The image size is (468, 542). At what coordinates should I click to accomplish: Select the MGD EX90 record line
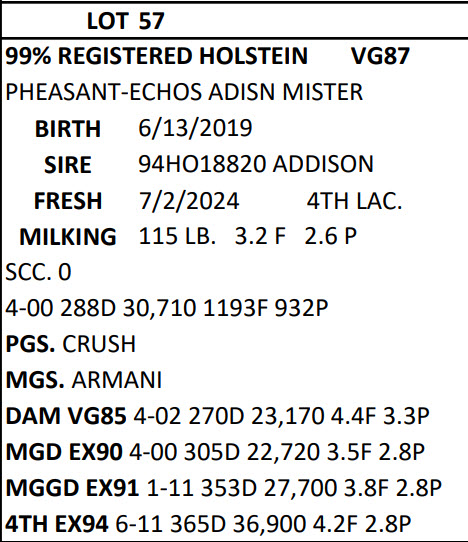click(215, 452)
